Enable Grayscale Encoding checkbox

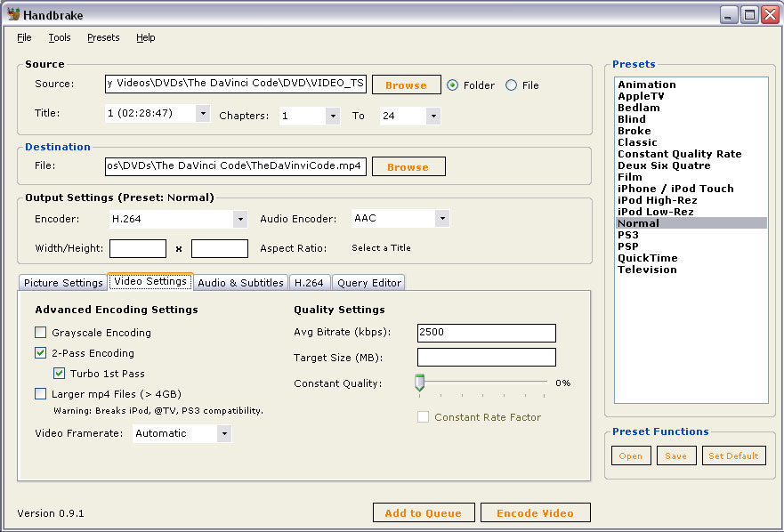pyautogui.click(x=41, y=333)
